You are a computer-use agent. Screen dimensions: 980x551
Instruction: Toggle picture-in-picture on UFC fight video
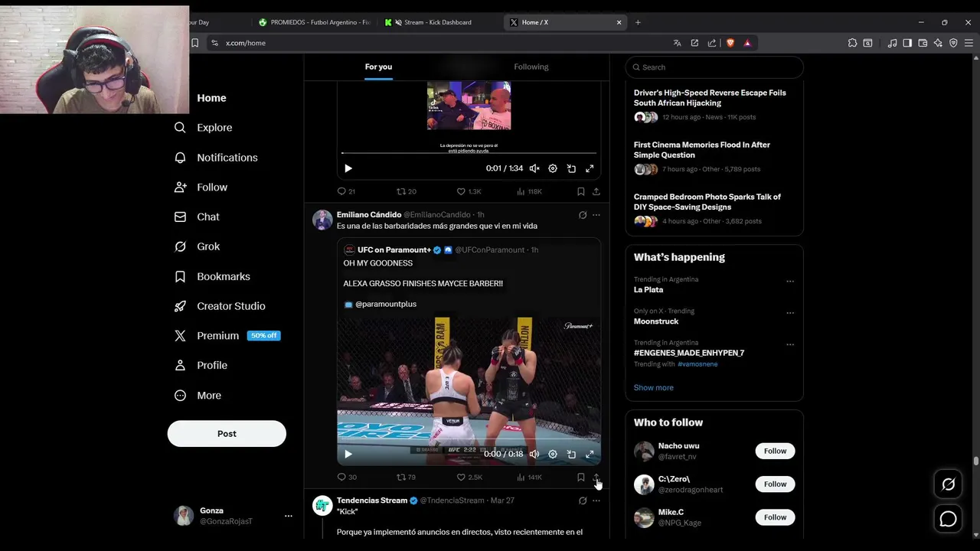coord(571,455)
